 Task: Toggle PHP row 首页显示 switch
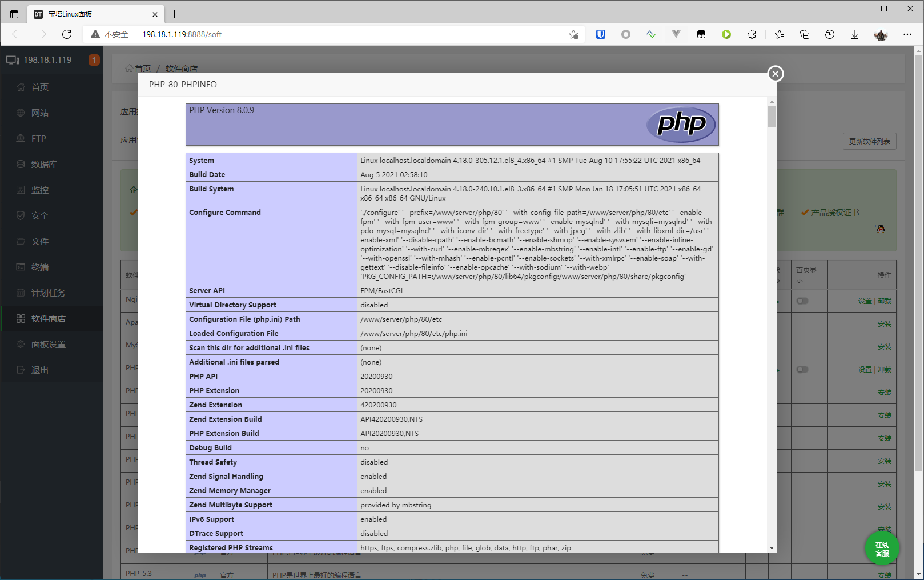[802, 369]
